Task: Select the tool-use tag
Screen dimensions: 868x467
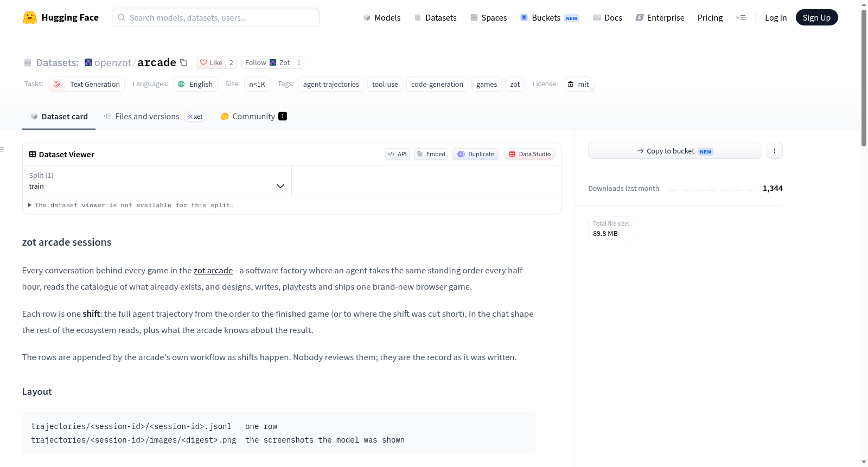Action: 385,84
